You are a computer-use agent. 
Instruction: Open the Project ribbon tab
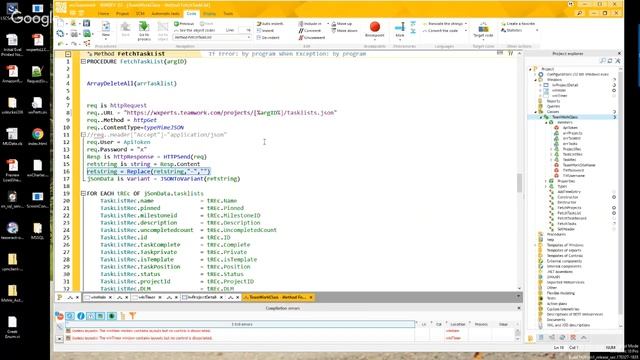tap(122, 14)
